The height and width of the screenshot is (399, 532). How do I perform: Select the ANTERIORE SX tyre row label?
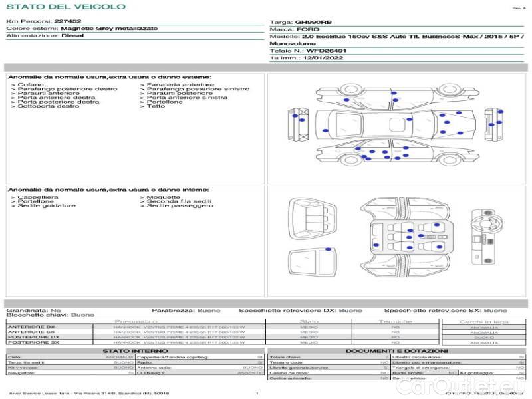pyautogui.click(x=31, y=332)
